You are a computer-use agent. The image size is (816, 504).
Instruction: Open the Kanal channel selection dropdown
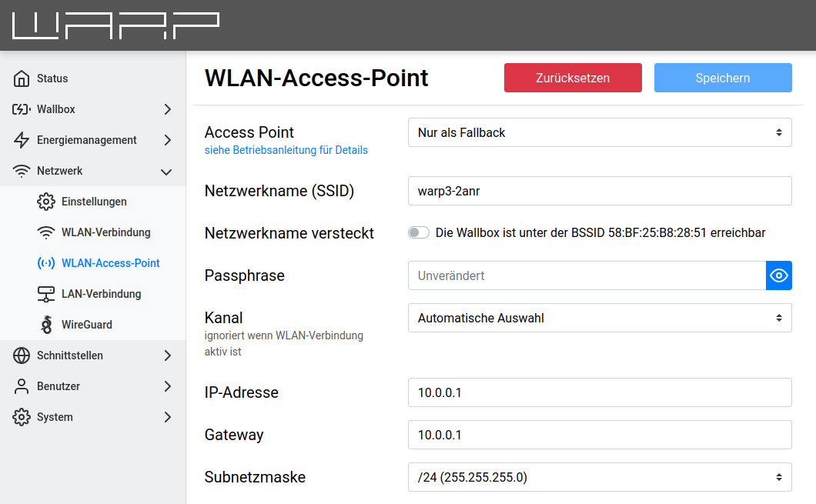pos(600,318)
